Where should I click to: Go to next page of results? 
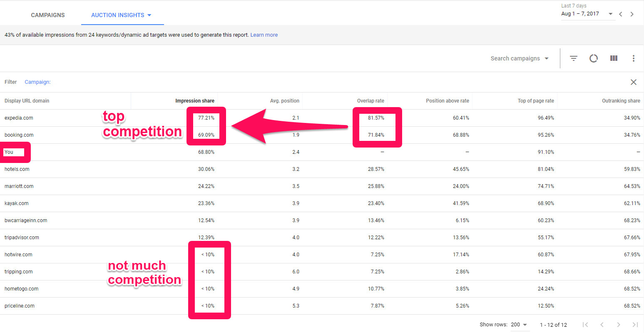point(619,325)
